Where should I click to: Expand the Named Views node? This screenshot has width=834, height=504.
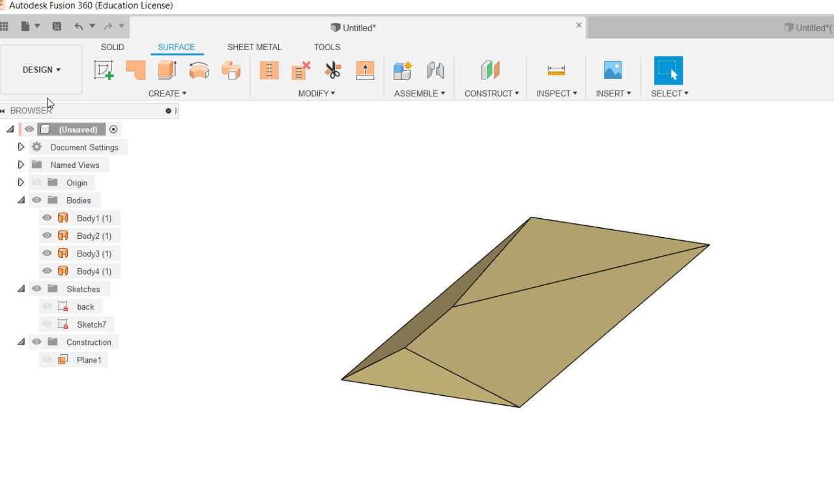click(x=21, y=165)
